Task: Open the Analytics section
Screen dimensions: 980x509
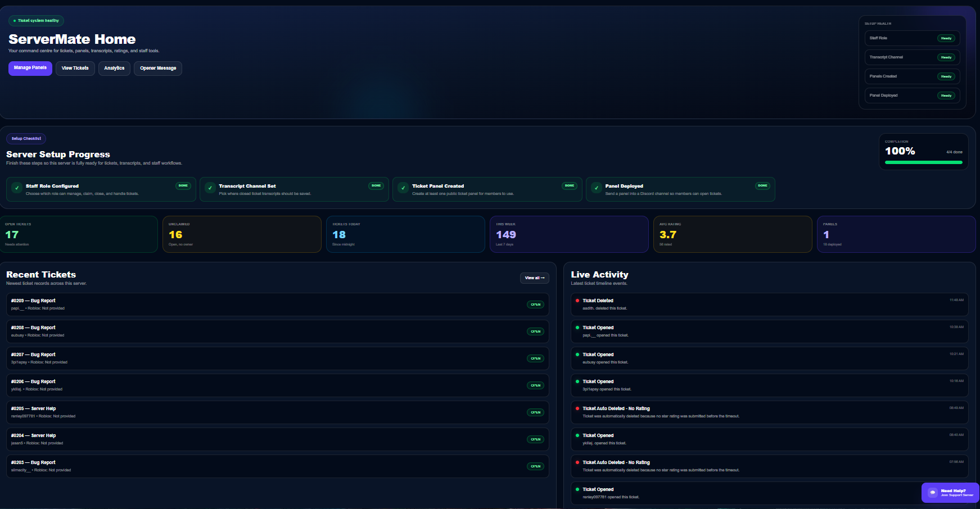Action: [x=114, y=68]
